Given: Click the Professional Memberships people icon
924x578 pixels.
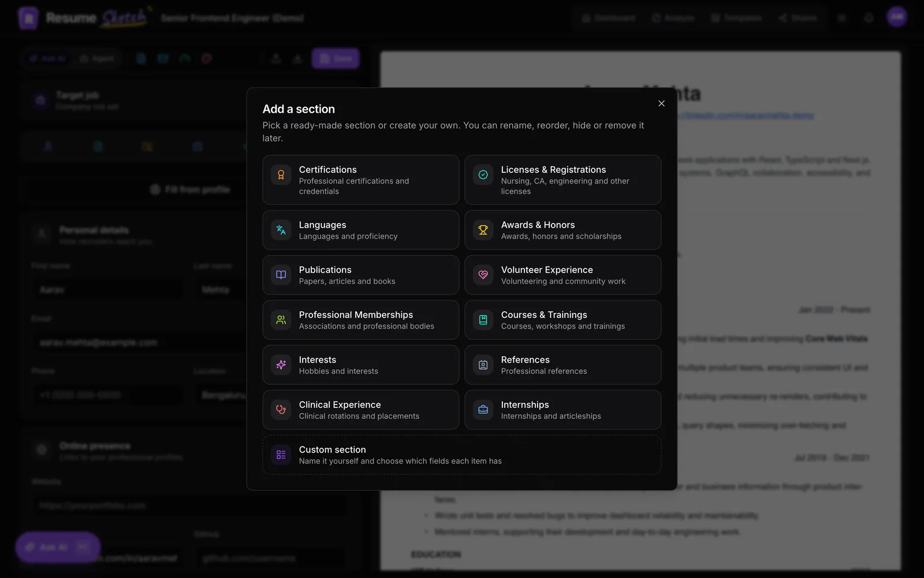Looking at the screenshot, I should coord(281,320).
